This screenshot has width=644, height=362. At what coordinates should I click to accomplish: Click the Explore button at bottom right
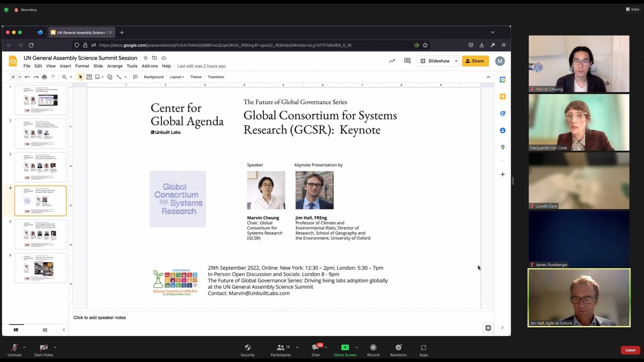(x=488, y=328)
